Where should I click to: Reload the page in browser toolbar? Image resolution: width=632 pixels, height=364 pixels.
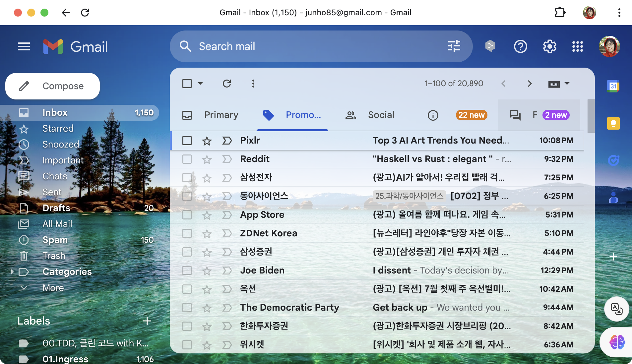(85, 13)
